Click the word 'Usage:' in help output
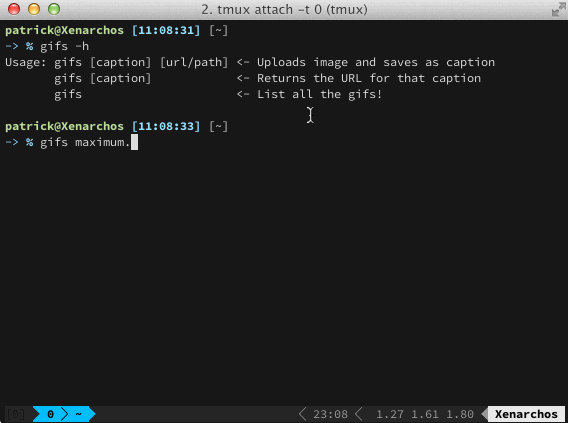Viewport: 568px width, 423px height. [26, 62]
